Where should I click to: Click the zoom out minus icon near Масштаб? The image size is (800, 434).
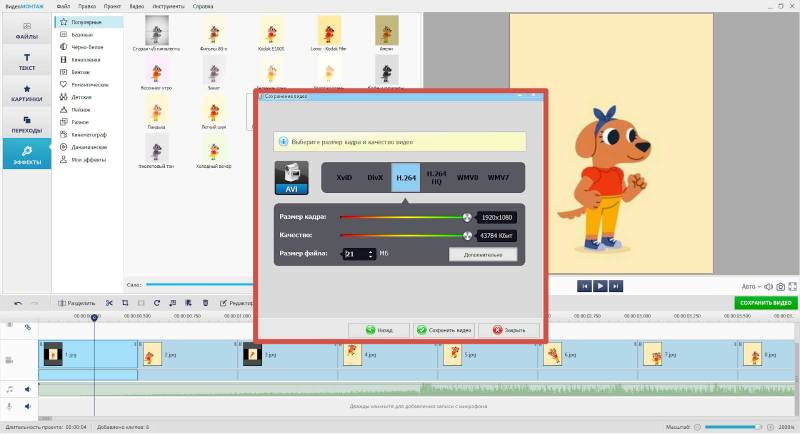click(x=697, y=427)
